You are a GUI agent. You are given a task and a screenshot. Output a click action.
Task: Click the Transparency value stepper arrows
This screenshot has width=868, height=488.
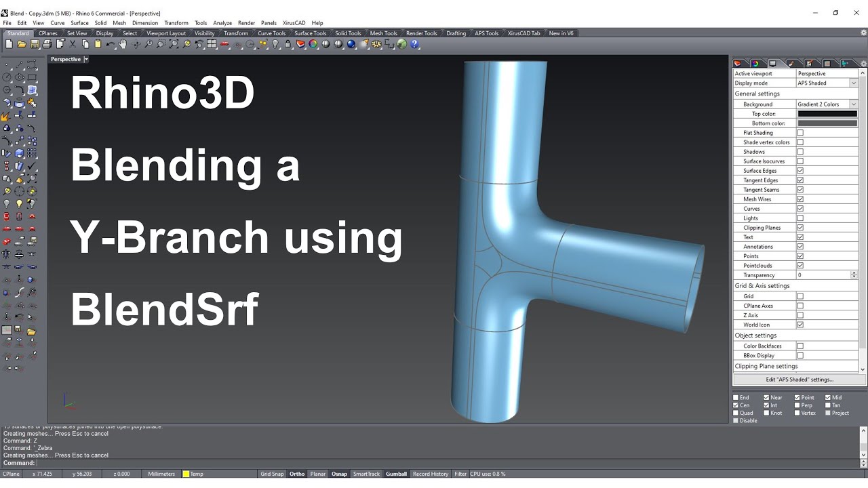tap(854, 275)
